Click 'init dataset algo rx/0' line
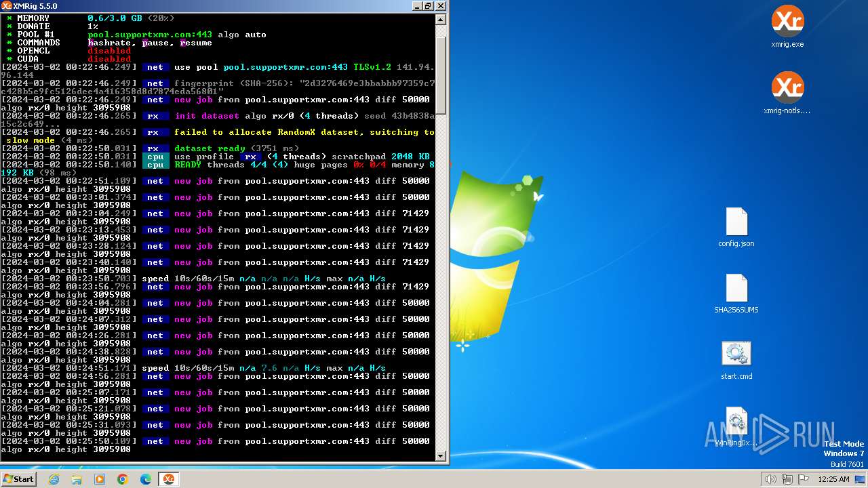The height and width of the screenshot is (488, 868). 218,120
